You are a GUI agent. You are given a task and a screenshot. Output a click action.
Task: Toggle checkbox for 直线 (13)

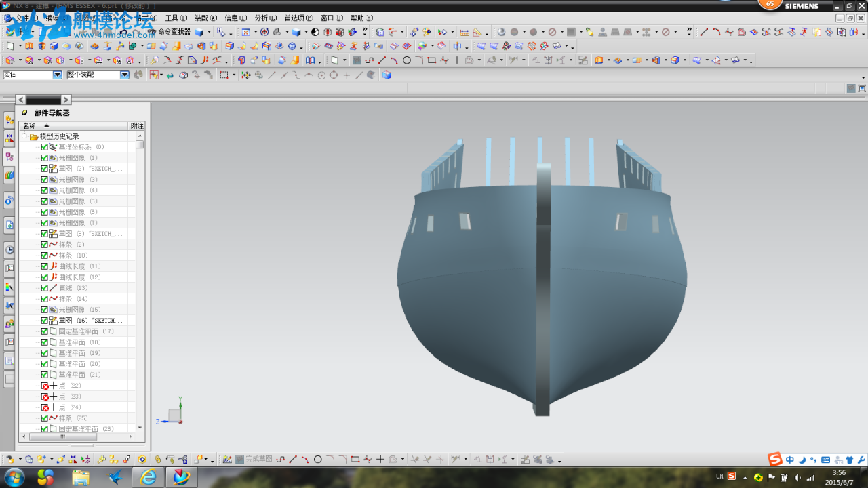(x=45, y=288)
